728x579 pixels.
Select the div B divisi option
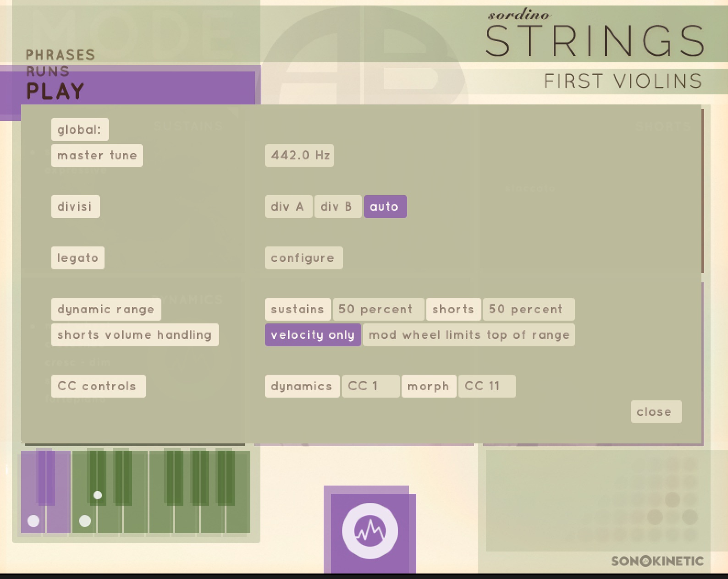point(337,207)
